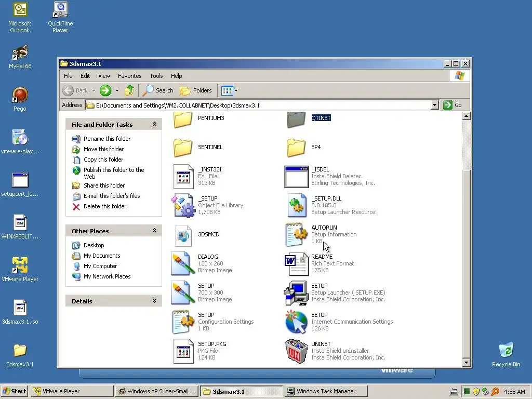Open the Help menu

(x=177, y=76)
